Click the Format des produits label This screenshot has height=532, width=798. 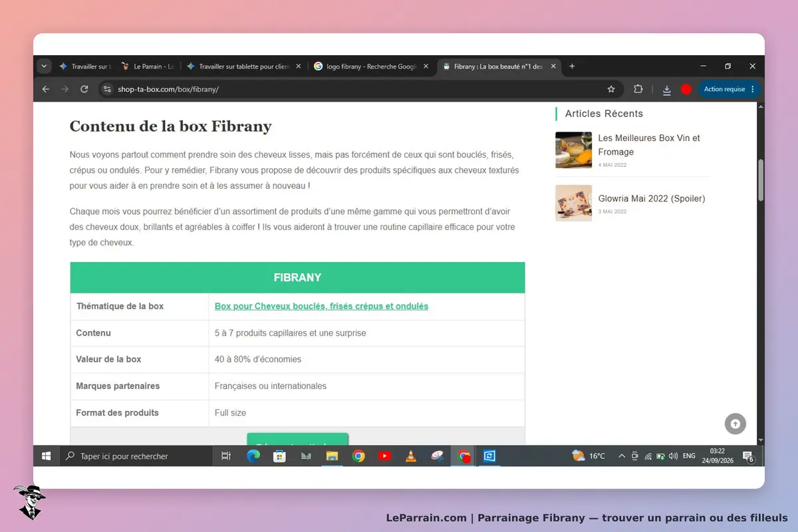click(118, 413)
